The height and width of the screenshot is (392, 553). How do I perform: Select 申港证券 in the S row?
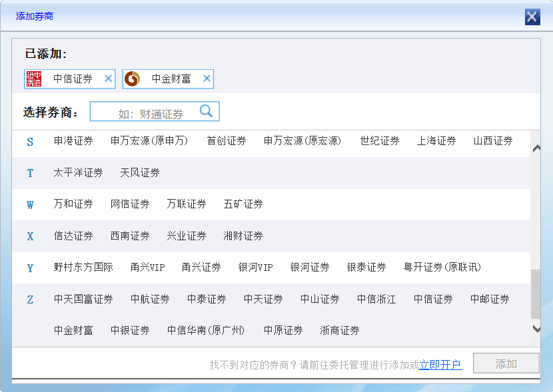(73, 141)
